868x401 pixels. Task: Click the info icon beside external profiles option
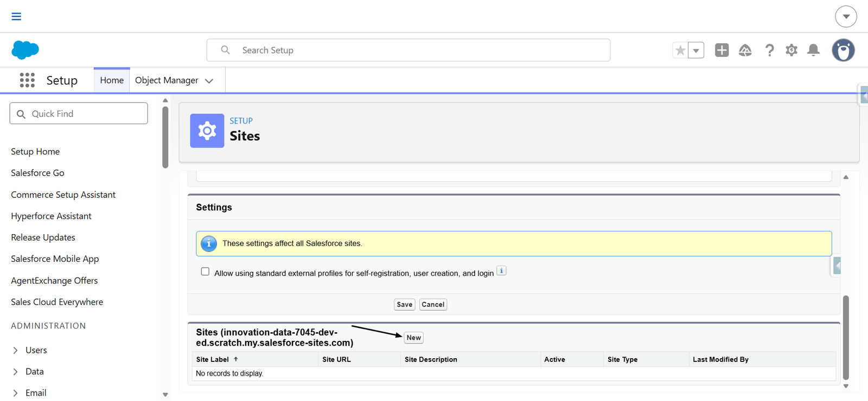click(x=501, y=271)
